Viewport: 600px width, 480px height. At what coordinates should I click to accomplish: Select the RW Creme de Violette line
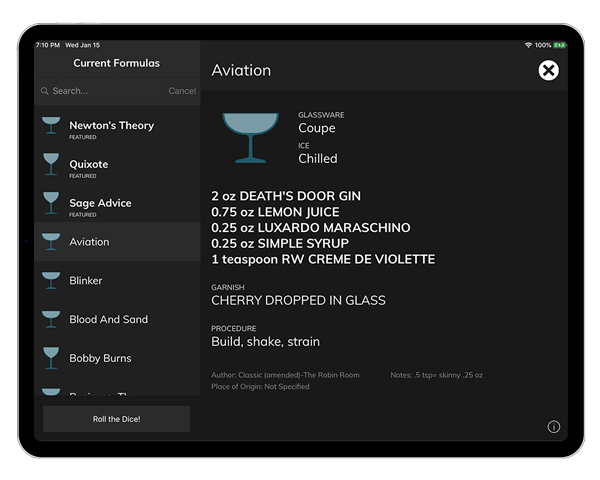pos(323,260)
